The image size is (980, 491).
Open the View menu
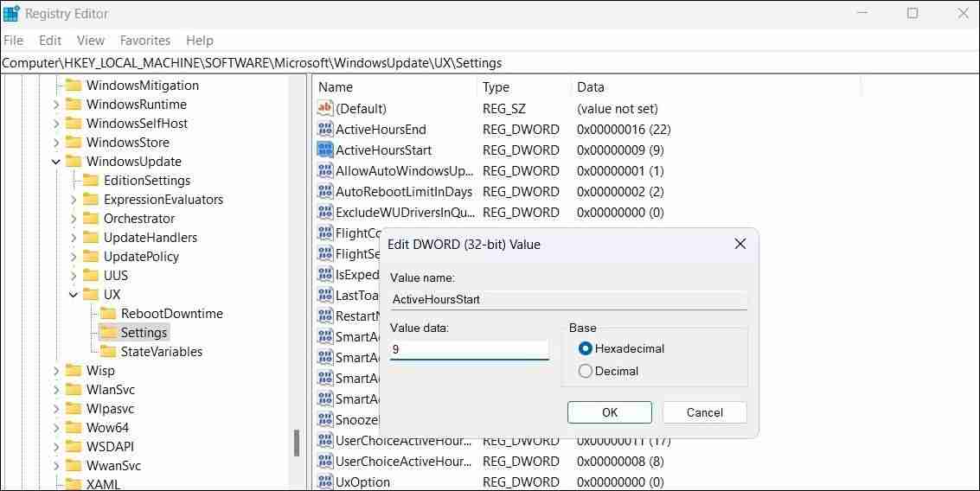pos(91,40)
